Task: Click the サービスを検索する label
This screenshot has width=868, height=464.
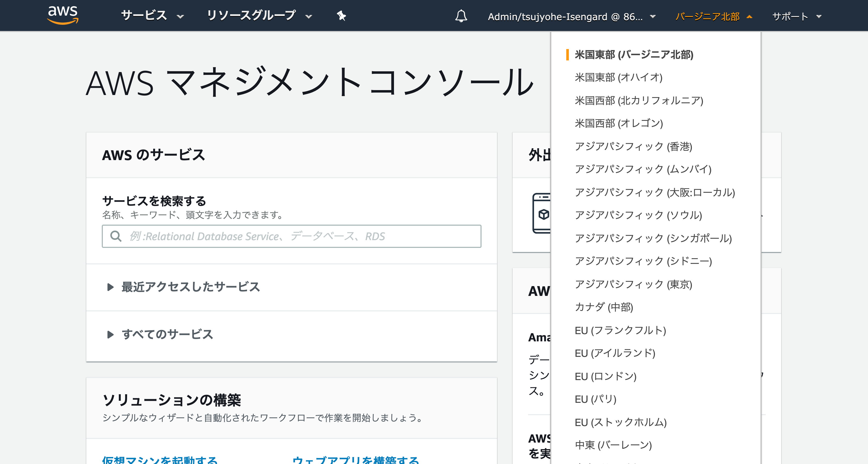Action: pyautogui.click(x=154, y=201)
